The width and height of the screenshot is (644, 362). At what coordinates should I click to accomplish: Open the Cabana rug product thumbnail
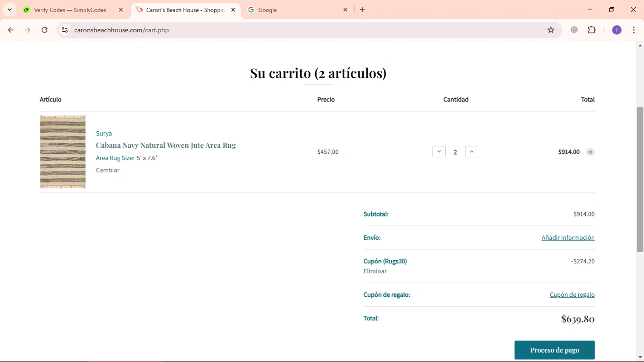[63, 152]
